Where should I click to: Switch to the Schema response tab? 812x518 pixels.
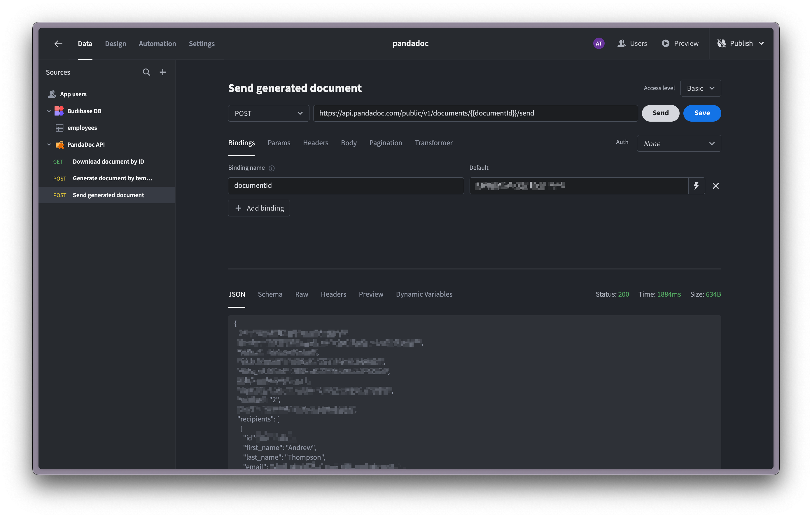coord(270,294)
